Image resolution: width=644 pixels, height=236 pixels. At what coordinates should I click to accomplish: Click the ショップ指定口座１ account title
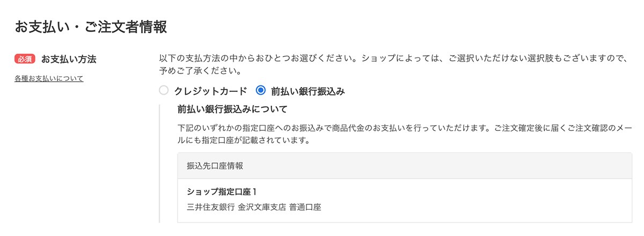[222, 192]
